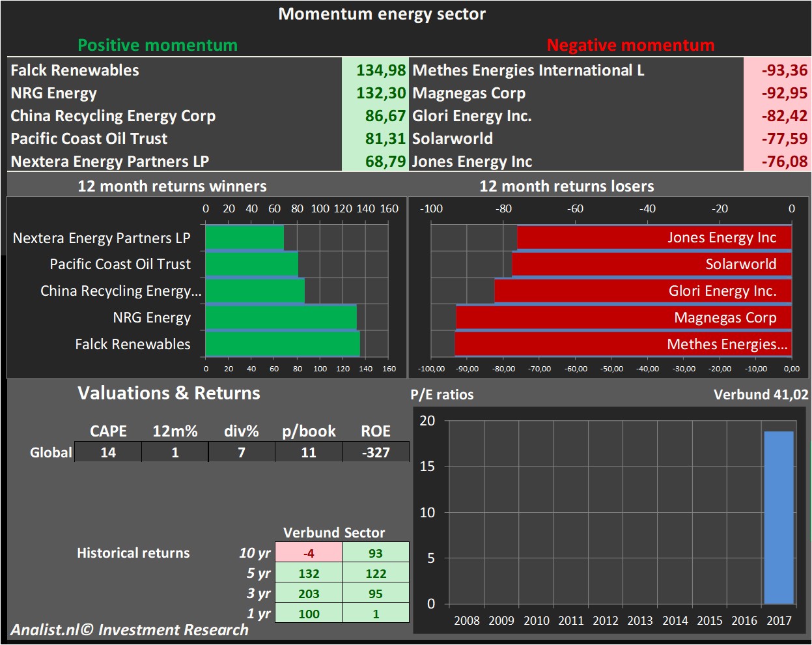Click the Glori Energy Inc. red chart bar
This screenshot has width=812, height=645.
pos(643,291)
